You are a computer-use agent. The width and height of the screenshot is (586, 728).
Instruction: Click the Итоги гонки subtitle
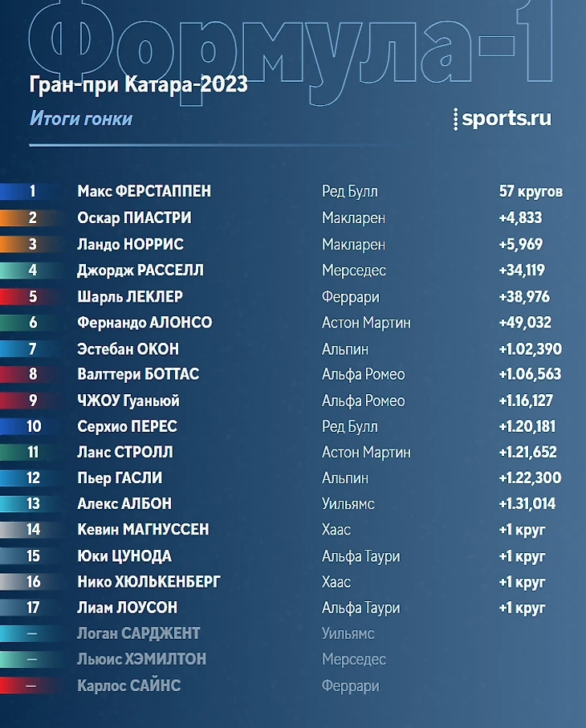coord(81,119)
